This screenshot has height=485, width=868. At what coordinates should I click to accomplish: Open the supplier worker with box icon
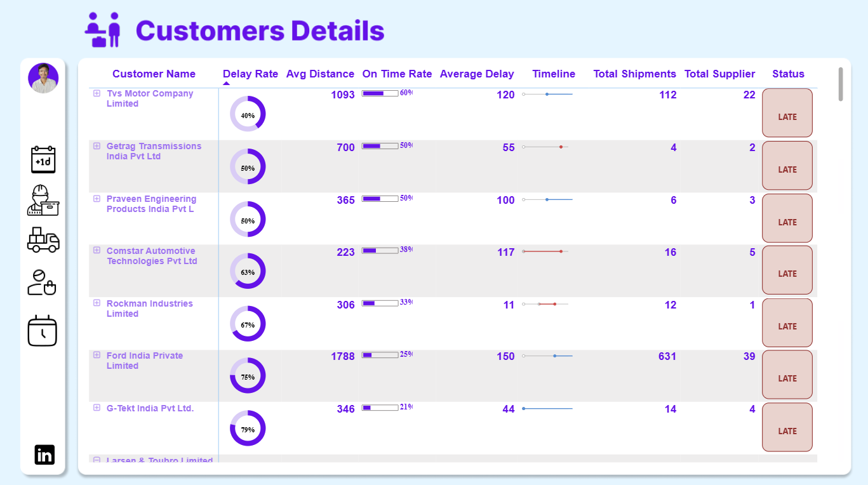(x=43, y=200)
